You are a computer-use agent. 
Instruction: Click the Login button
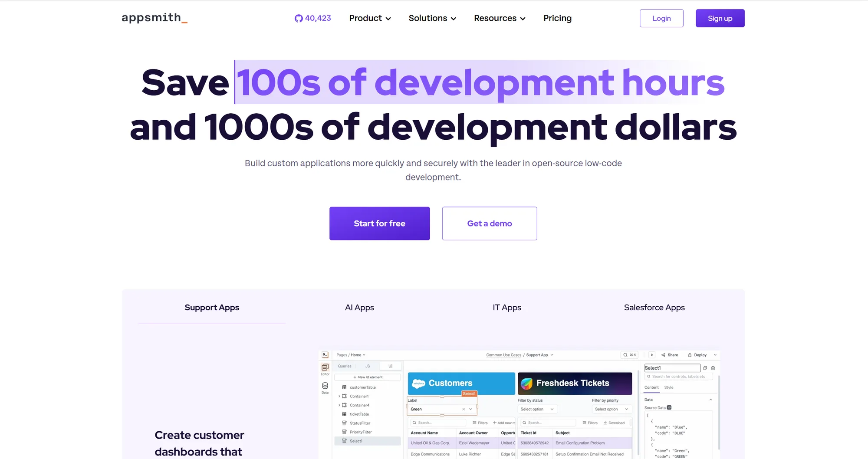click(661, 18)
